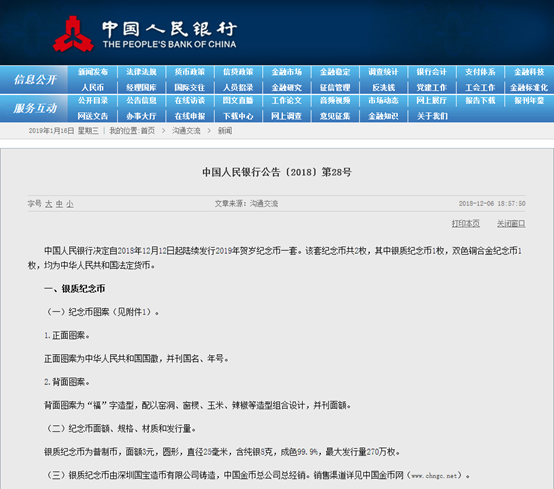Click the People's Bank of China logo

click(145, 34)
